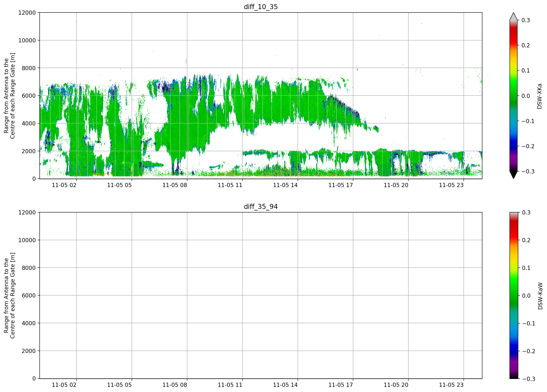The width and height of the screenshot is (547, 392).
Task: Click the 11-05 08 tick label on top plot
Action: pos(175,185)
